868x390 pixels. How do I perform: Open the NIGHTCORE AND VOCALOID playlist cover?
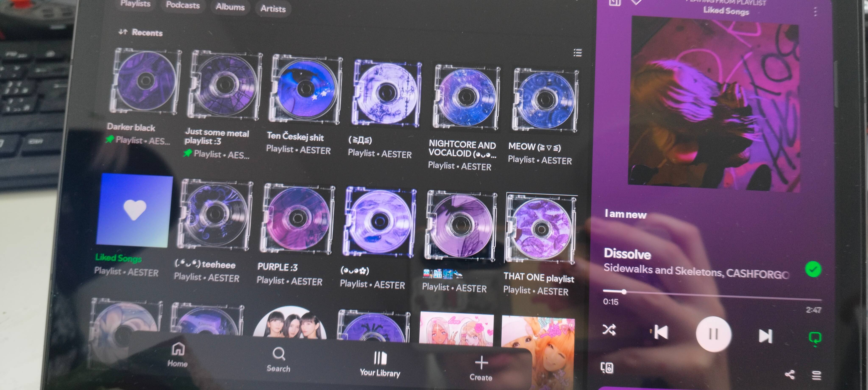[467, 97]
